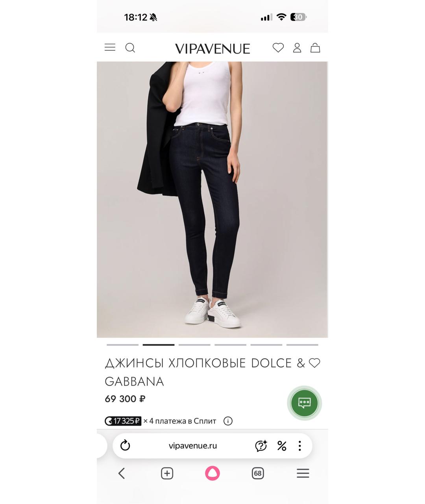Image resolution: width=425 pixels, height=504 pixels.
Task: Open the shopping bag icon
Action: coord(315,48)
